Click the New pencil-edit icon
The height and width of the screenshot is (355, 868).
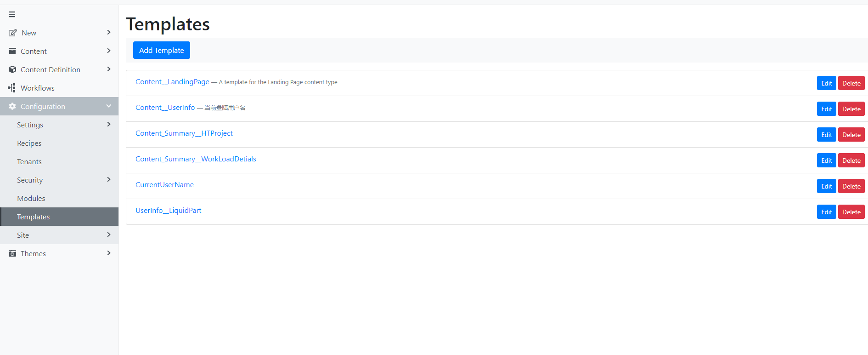(12, 33)
